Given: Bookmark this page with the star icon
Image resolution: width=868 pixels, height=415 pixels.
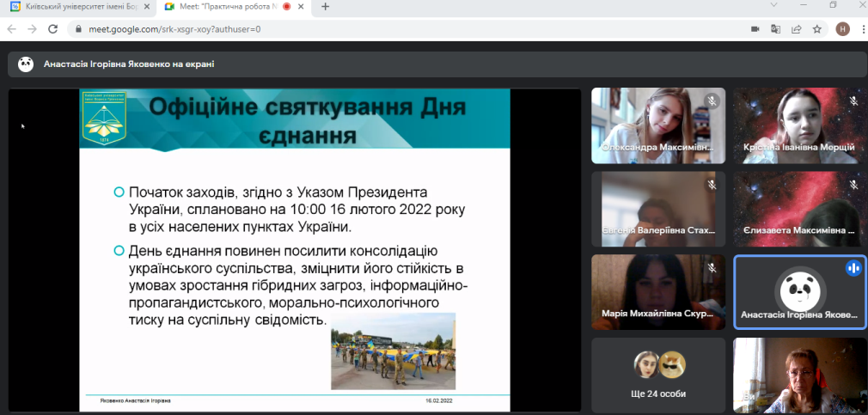Looking at the screenshot, I should click(816, 28).
